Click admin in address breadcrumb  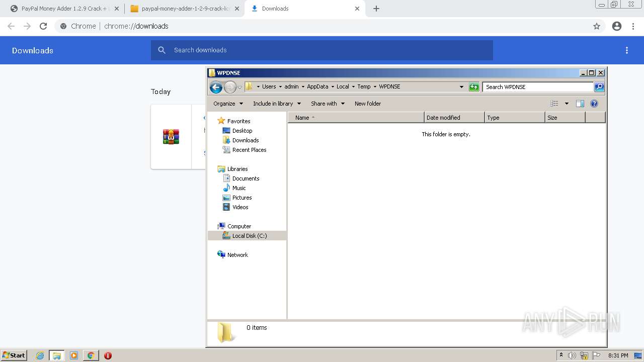291,86
